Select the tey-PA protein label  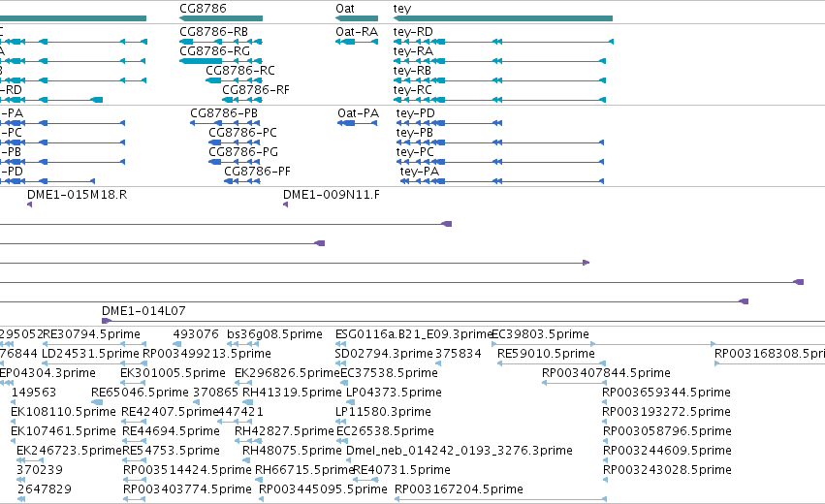pos(420,172)
